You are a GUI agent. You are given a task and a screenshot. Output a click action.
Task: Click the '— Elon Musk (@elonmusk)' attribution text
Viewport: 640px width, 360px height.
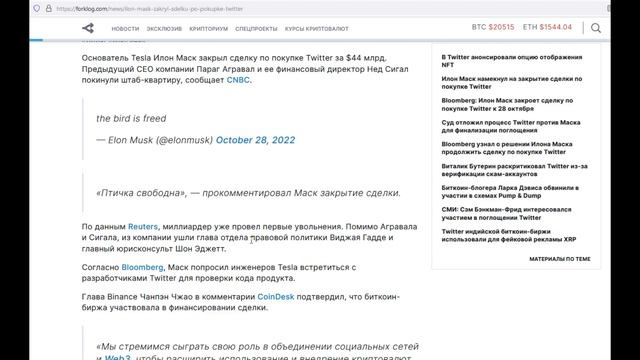pos(155,140)
